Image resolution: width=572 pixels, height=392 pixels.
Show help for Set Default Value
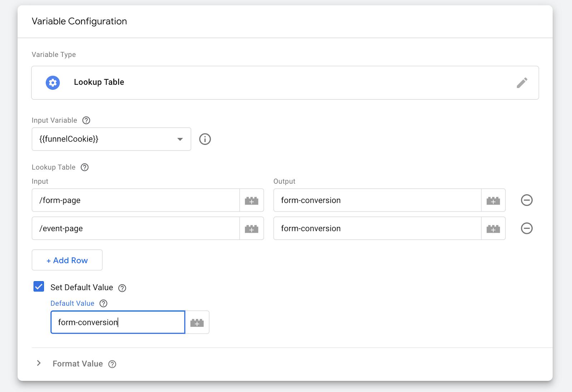122,288
